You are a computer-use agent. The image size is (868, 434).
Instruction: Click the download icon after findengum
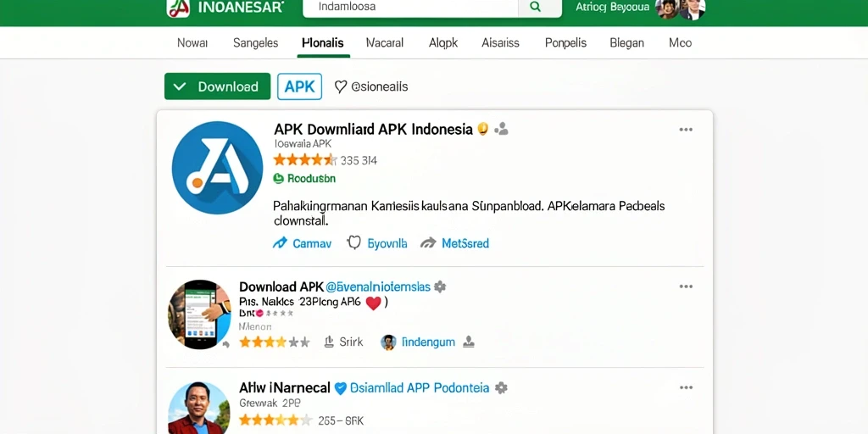coord(468,342)
